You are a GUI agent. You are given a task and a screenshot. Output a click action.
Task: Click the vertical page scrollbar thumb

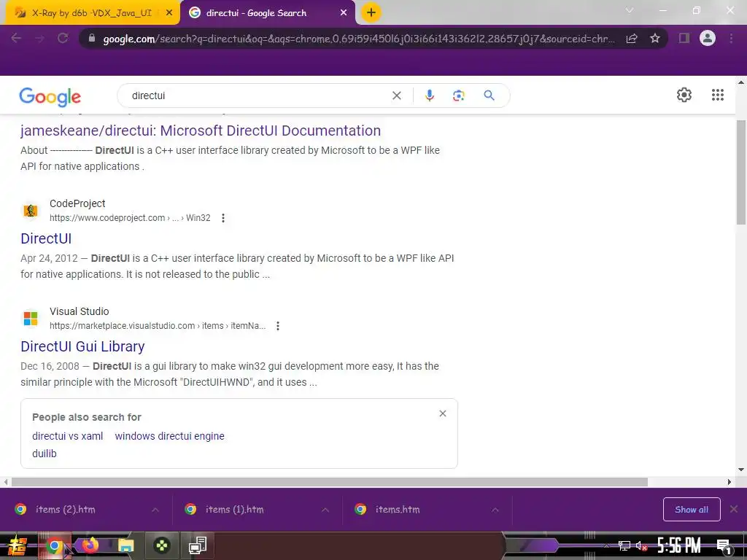tap(741, 172)
